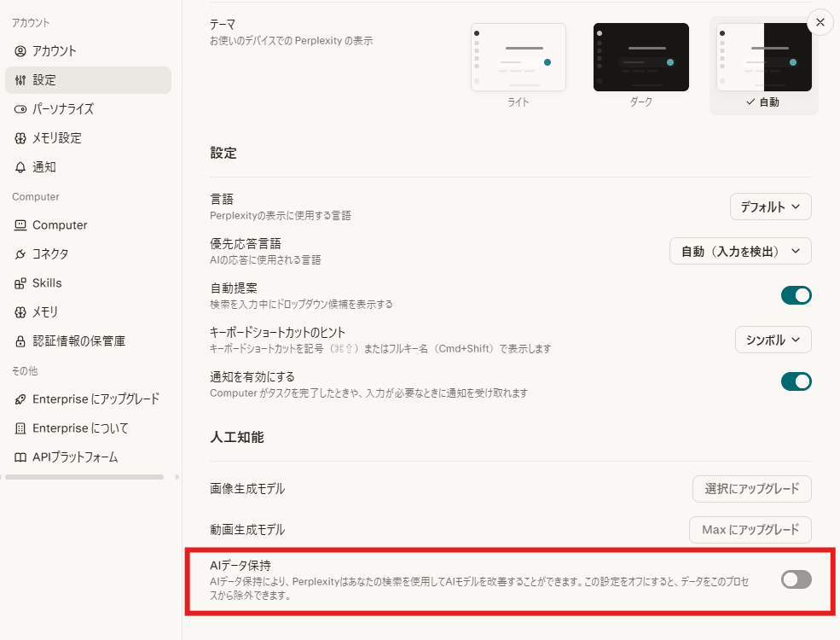Image resolution: width=840 pixels, height=640 pixels.
Task: Click 選択にアップグレード button
Action: (751, 489)
